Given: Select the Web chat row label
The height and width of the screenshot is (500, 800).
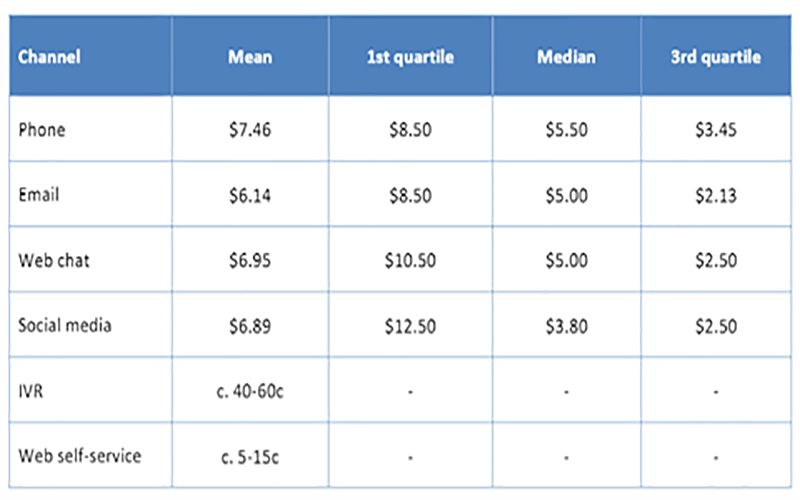Looking at the screenshot, I should point(54,260).
